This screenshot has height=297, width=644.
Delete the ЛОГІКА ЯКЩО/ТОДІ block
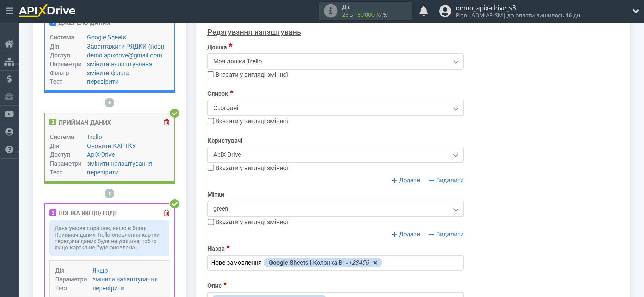tap(167, 213)
